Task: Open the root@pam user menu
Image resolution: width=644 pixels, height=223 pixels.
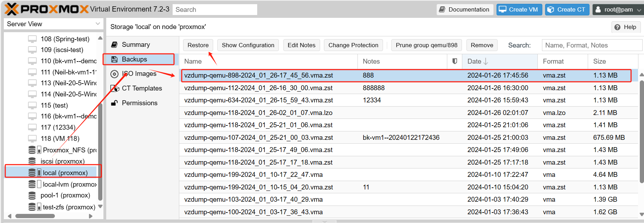Action: tap(617, 9)
